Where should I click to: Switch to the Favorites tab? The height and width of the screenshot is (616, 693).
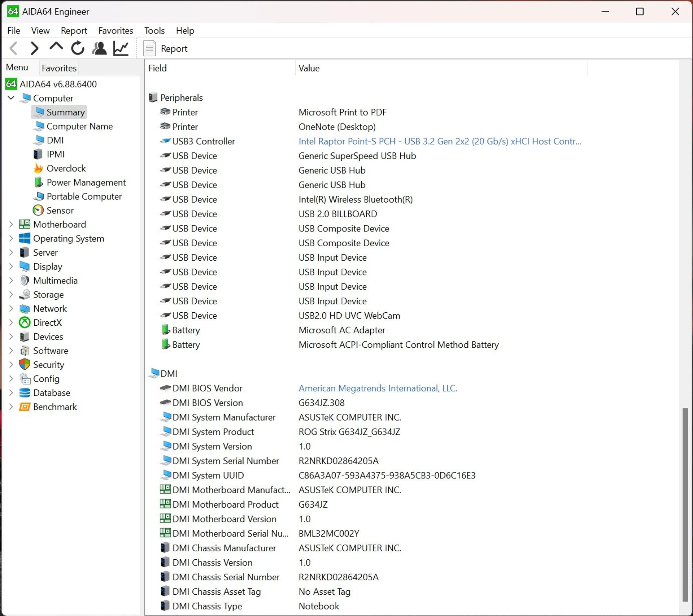coord(59,68)
